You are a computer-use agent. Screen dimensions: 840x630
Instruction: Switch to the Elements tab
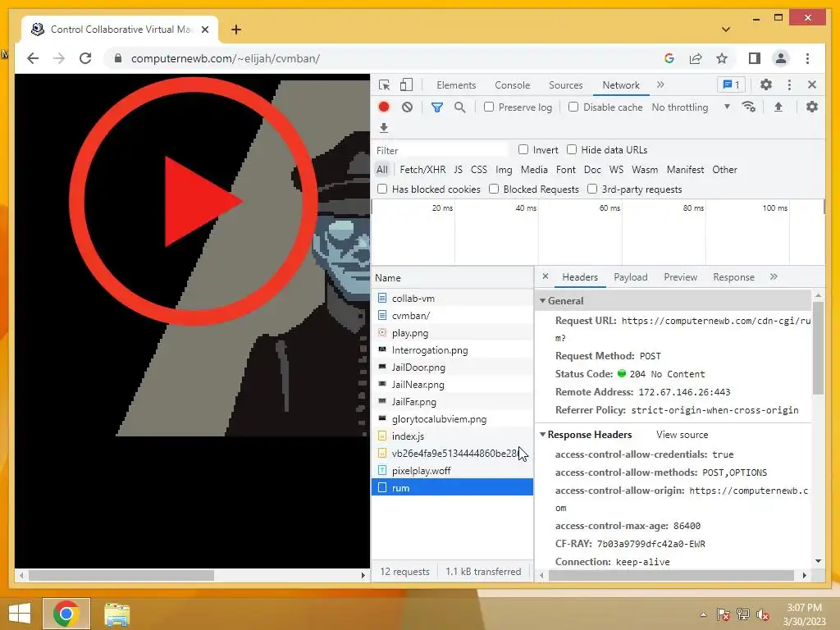point(456,85)
